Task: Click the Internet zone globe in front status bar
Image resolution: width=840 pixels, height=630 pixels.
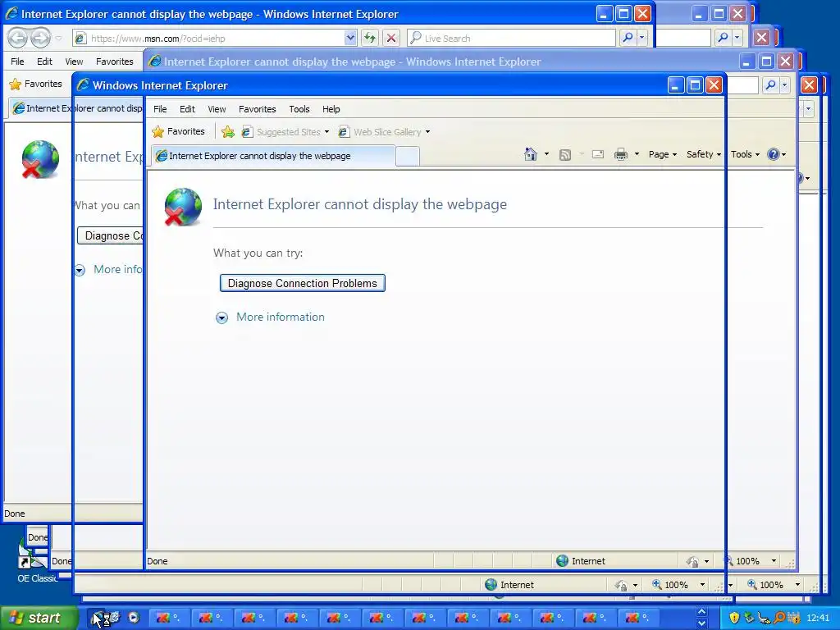Action: pos(561,561)
